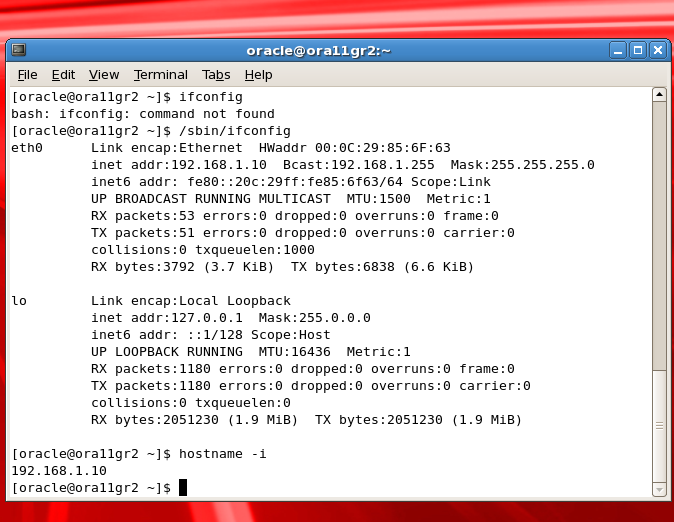This screenshot has width=674, height=522.
Task: Click the RX bytes:2051230 text
Action: point(155,420)
